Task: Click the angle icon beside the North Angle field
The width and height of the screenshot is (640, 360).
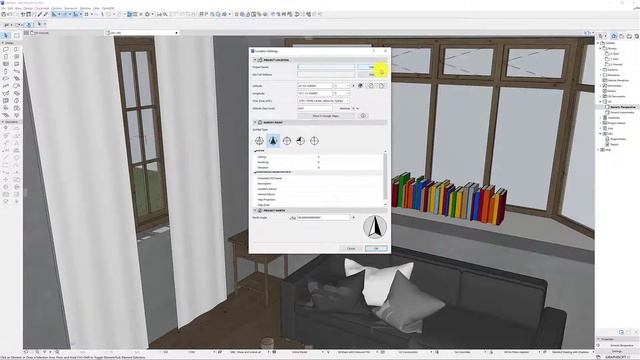Action: click(x=293, y=218)
